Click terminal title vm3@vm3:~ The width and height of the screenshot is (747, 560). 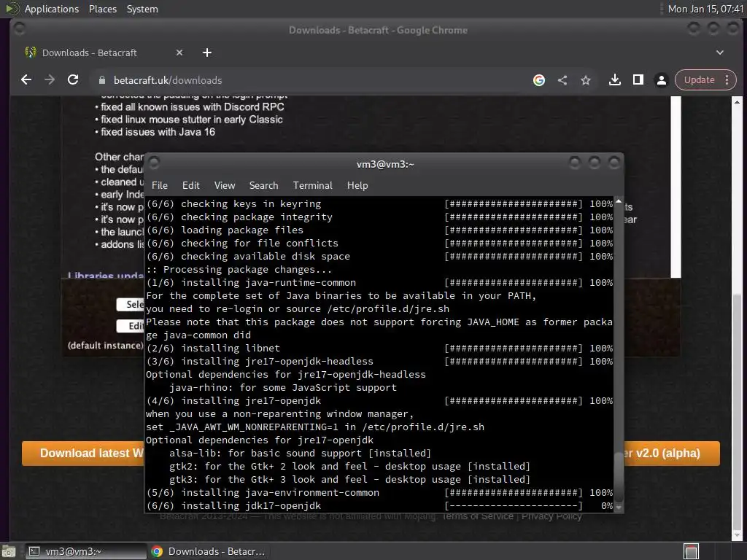point(385,164)
